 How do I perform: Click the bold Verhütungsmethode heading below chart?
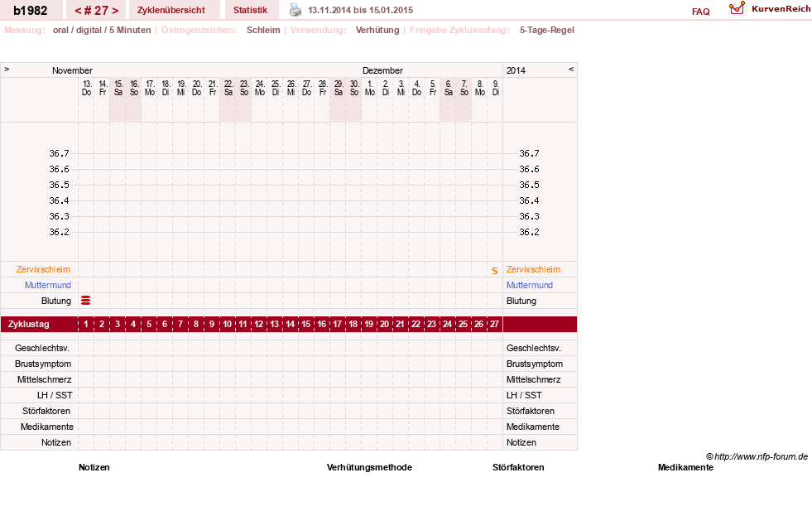[369, 467]
